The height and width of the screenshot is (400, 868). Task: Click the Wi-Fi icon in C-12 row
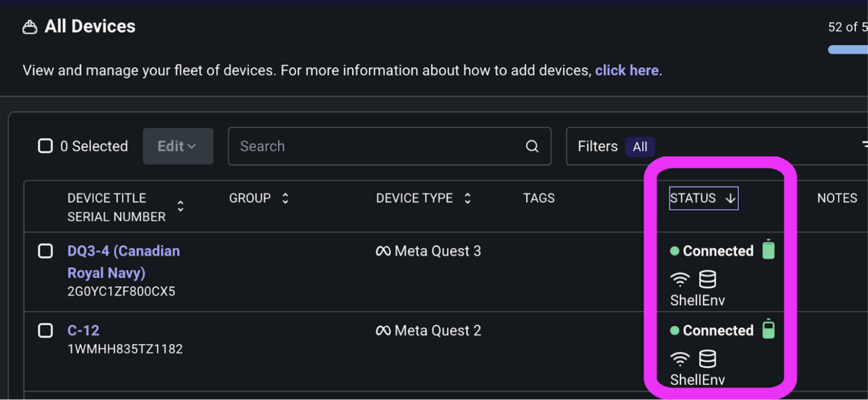click(680, 359)
